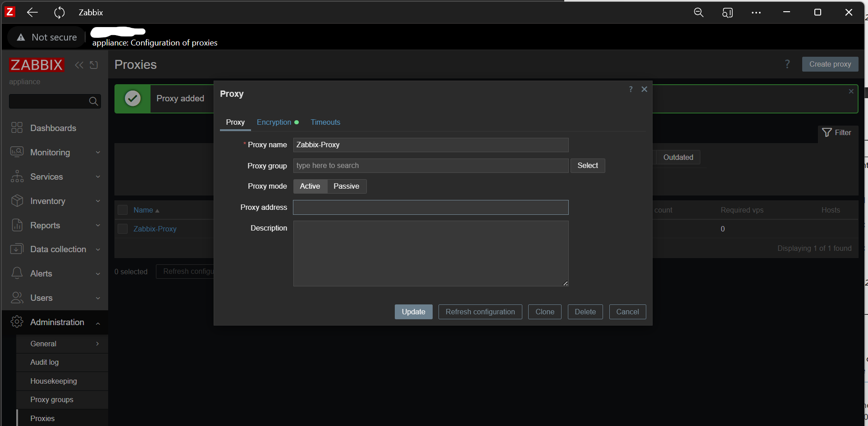
Task: Click the zoom out magnifier icon
Action: pos(699,13)
